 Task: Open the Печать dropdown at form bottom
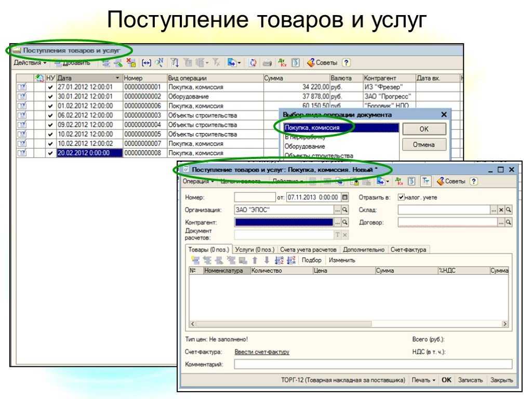pyautogui.click(x=423, y=380)
